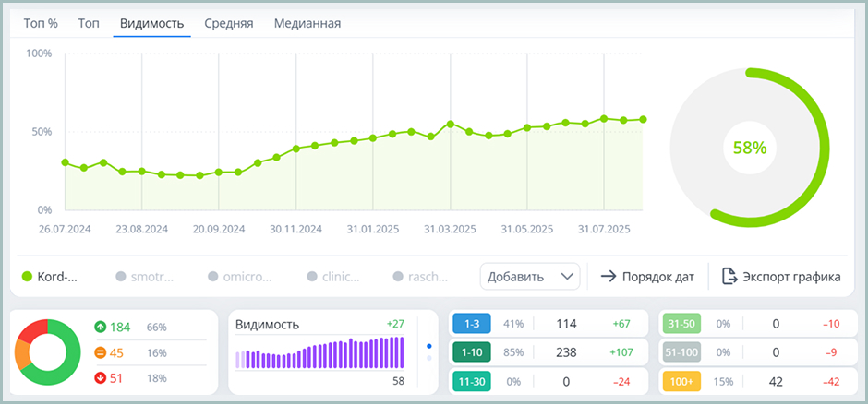Viewport: 868px width, 405px height.
Task: Expand the Добавить dropdown
Action: (x=529, y=276)
